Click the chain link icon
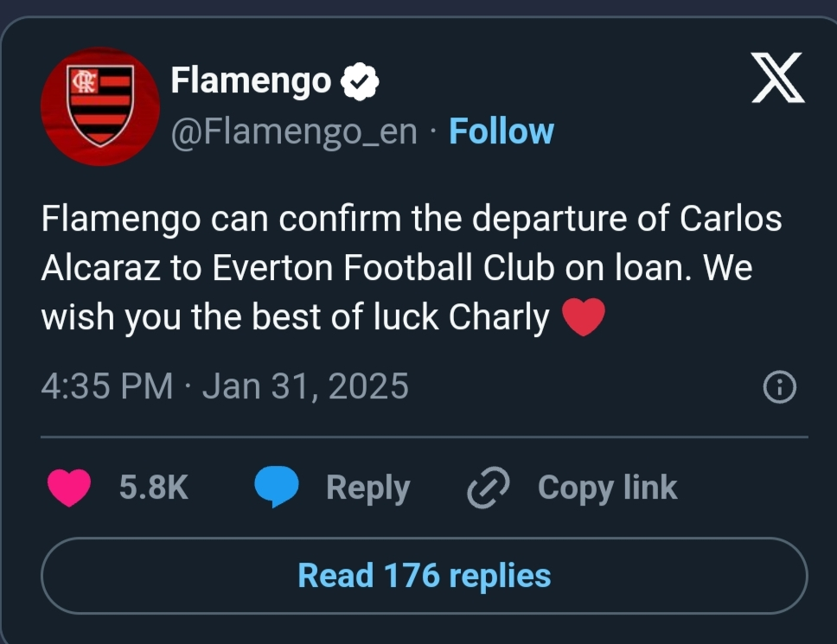 (x=489, y=488)
